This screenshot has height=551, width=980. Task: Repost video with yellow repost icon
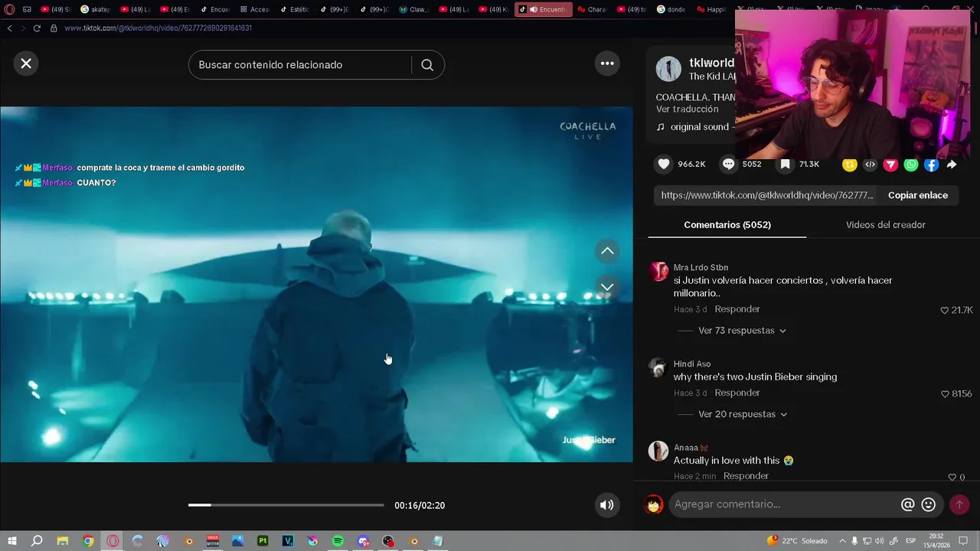(x=849, y=165)
